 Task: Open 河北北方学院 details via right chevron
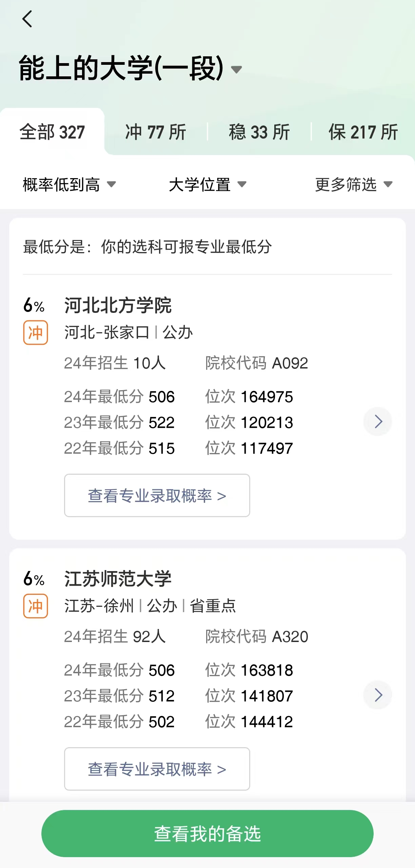[x=378, y=421]
